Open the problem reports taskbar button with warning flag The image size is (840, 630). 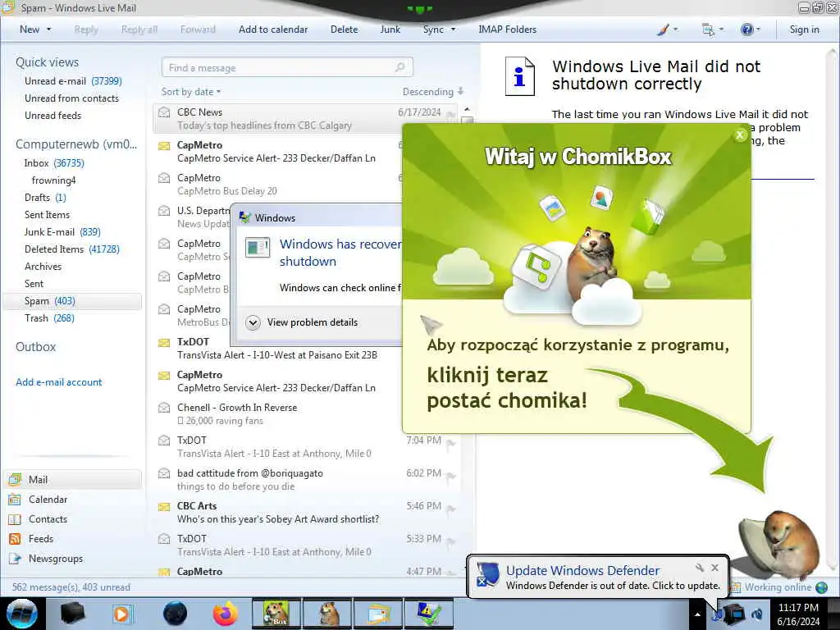coord(429,614)
